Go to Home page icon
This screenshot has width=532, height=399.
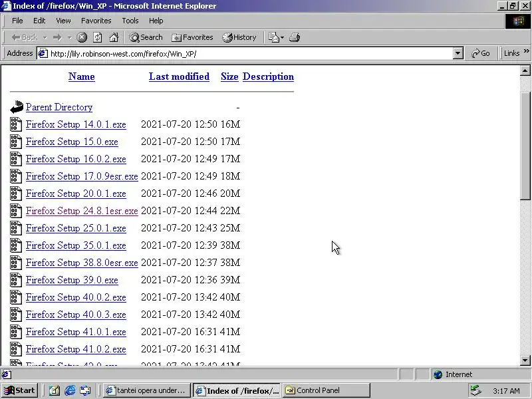[114, 37]
